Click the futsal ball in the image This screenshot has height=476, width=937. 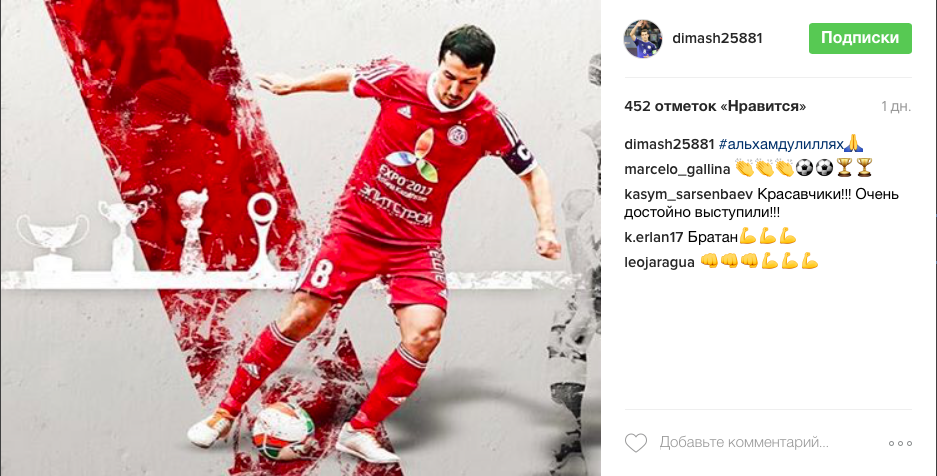(x=283, y=431)
